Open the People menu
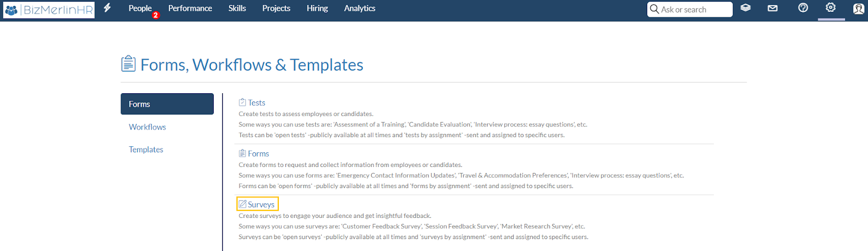The image size is (868, 251). [x=140, y=8]
